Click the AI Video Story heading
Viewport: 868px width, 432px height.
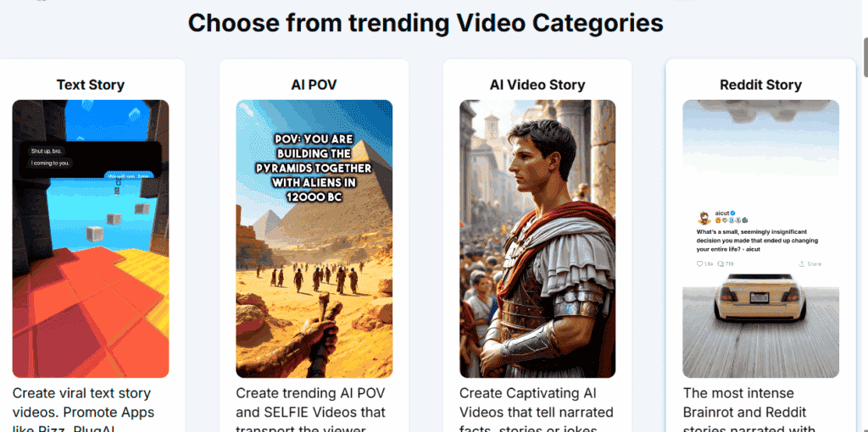tap(537, 86)
